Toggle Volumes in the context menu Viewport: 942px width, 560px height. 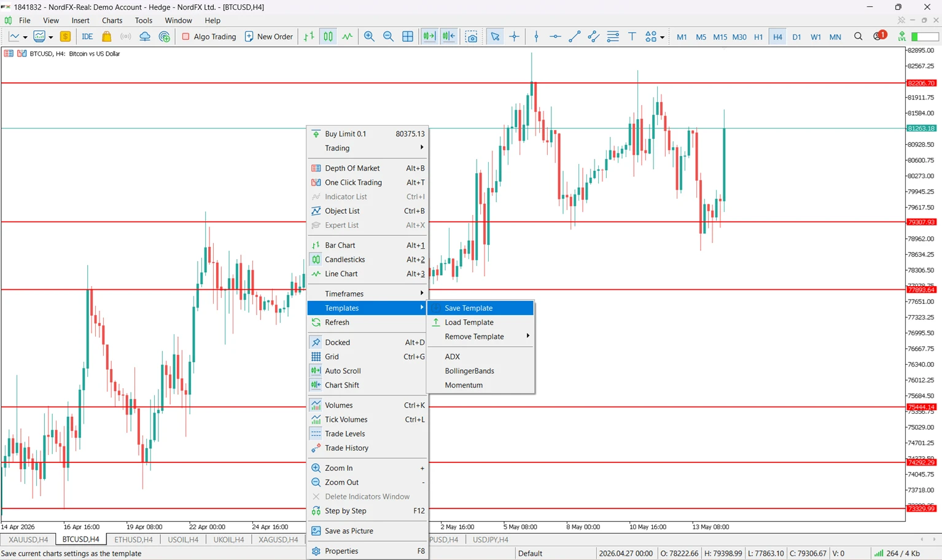pos(367,405)
